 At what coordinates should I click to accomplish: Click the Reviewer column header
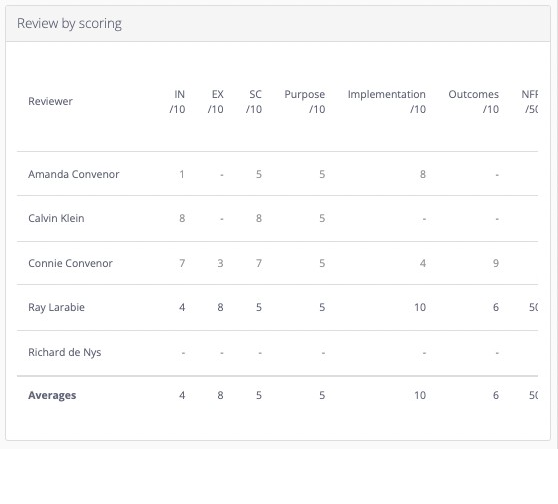click(50, 101)
